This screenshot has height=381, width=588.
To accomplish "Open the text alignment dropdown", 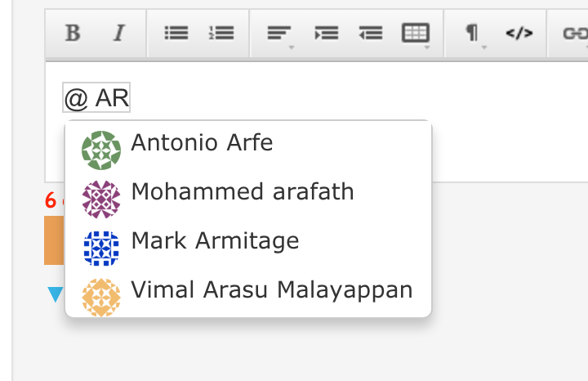I will coord(279,34).
